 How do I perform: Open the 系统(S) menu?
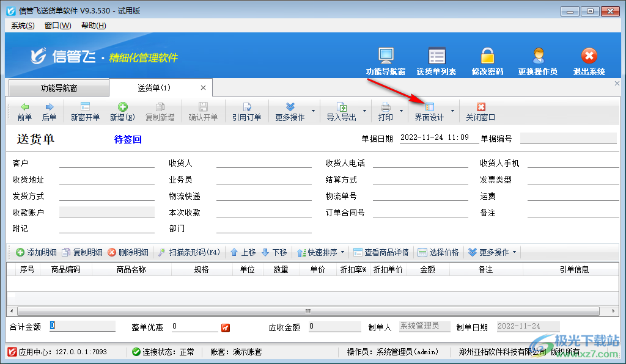[23, 26]
